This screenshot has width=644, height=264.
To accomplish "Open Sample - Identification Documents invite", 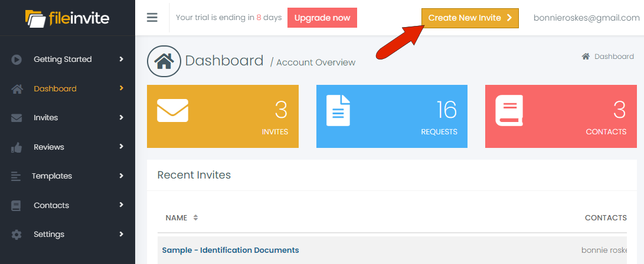I will click(x=230, y=250).
